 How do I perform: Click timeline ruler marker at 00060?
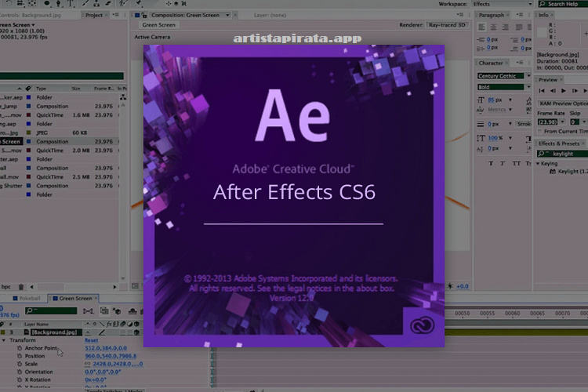pos(512,314)
